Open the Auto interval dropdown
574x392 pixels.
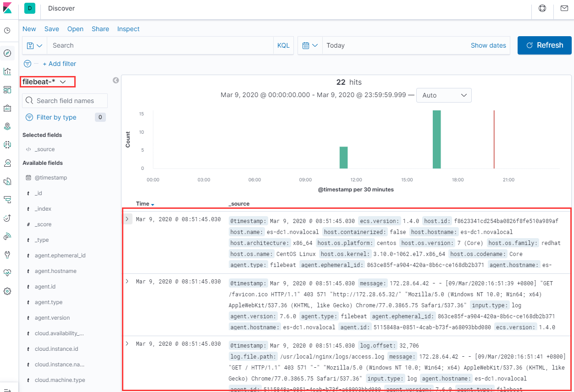(444, 95)
